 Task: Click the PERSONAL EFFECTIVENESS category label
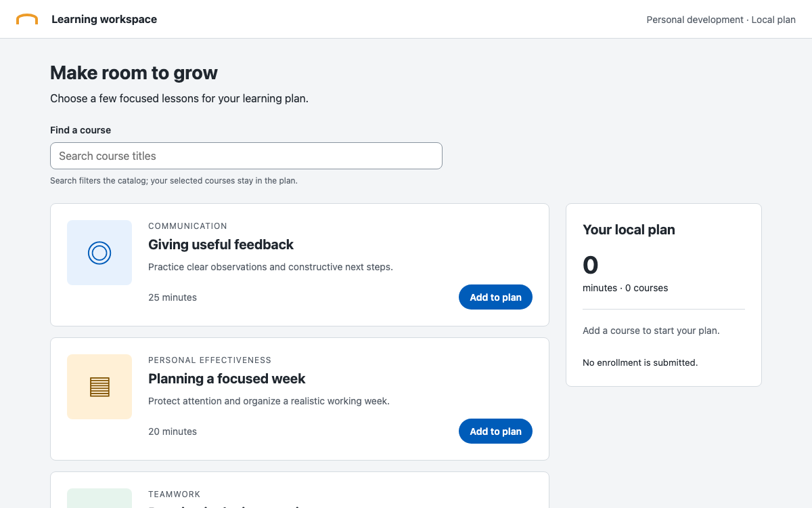[210, 360]
